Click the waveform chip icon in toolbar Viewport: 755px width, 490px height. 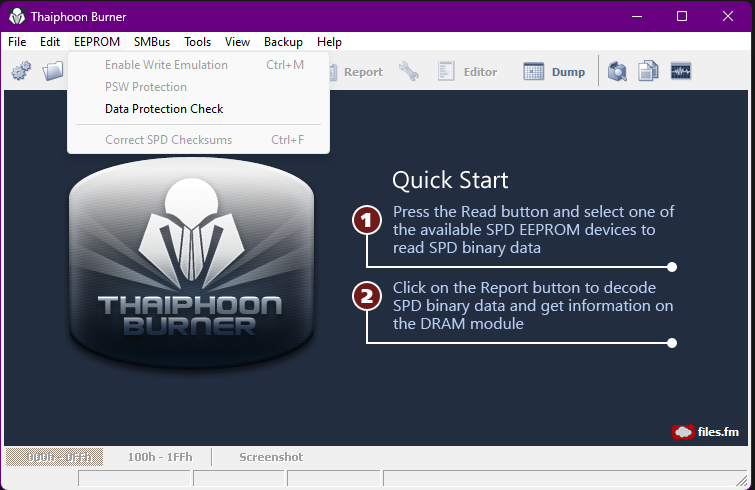[x=681, y=71]
